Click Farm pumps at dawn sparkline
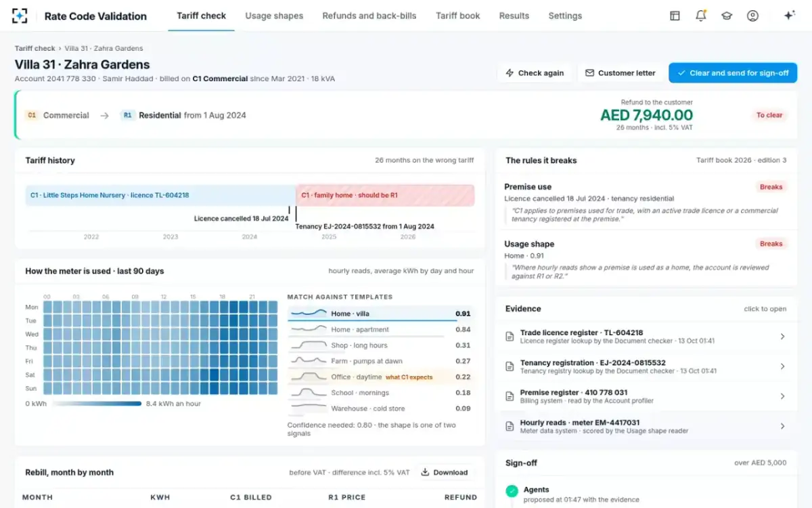This screenshot has height=508, width=812. tap(308, 361)
